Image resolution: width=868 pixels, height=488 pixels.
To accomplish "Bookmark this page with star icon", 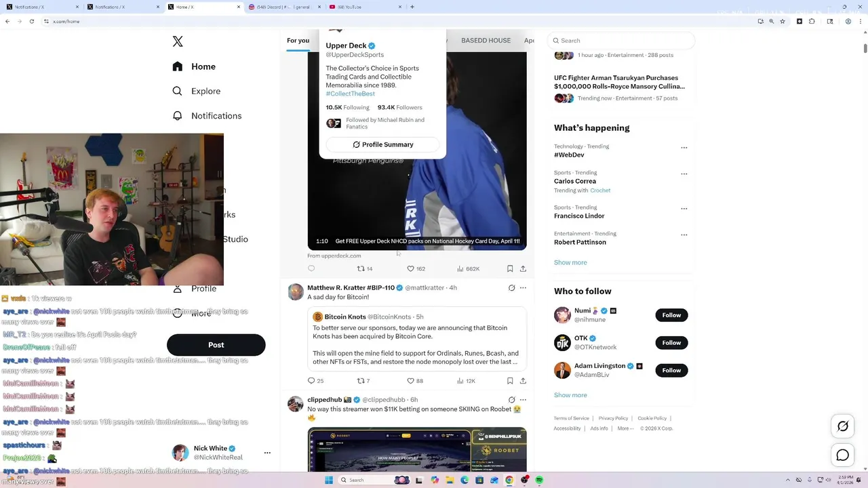I will pyautogui.click(x=783, y=21).
